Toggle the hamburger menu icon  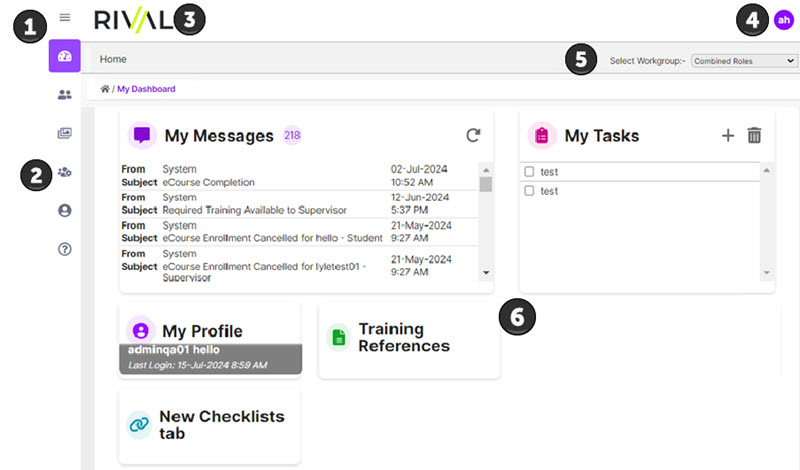coord(65,17)
